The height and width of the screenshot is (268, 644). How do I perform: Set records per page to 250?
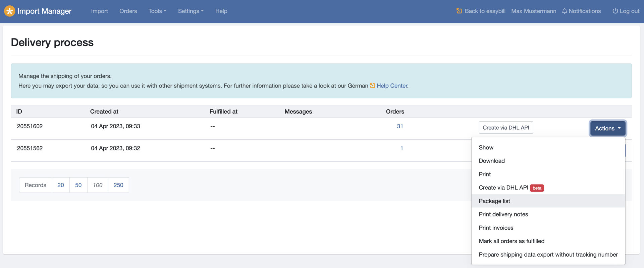[x=118, y=185]
